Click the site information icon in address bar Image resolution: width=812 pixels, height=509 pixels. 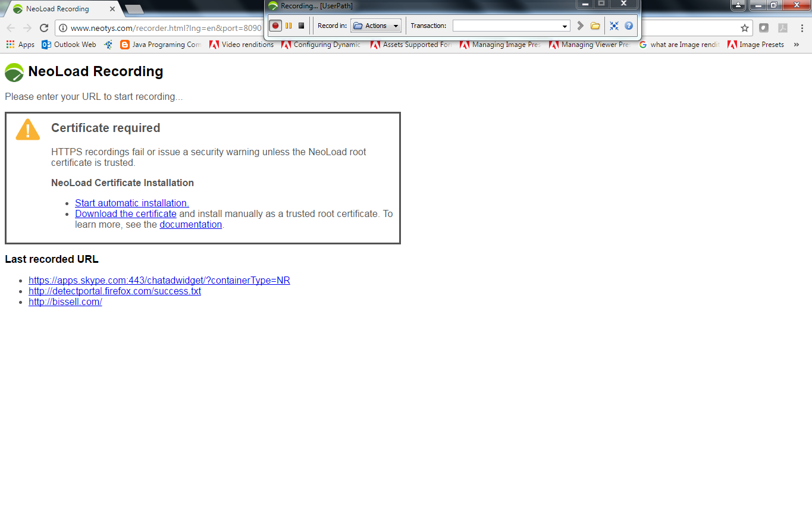[63, 28]
